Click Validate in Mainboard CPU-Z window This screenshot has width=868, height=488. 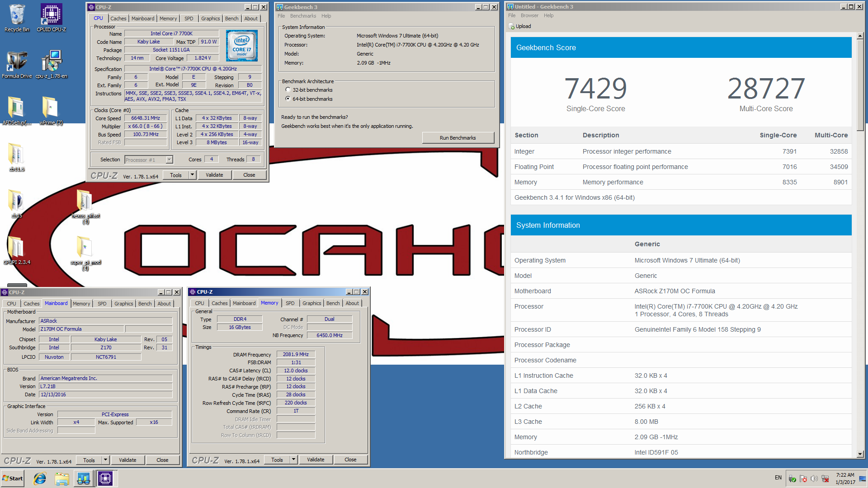[x=127, y=460]
